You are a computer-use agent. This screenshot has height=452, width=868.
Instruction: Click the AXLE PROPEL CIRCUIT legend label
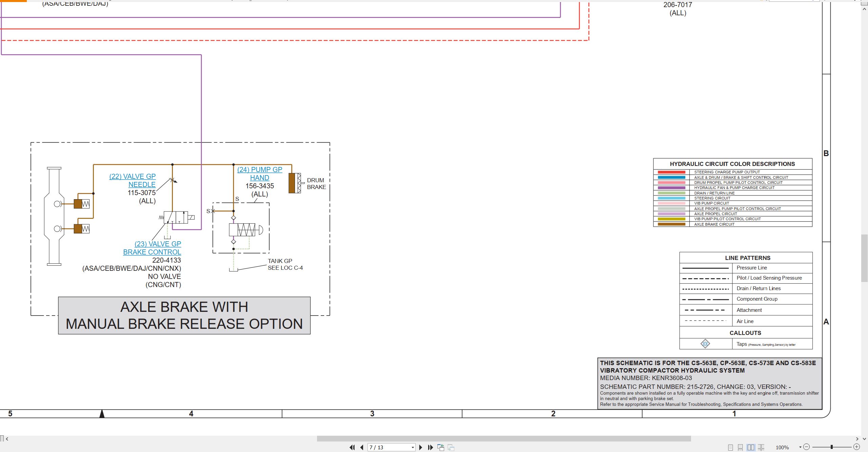point(715,214)
